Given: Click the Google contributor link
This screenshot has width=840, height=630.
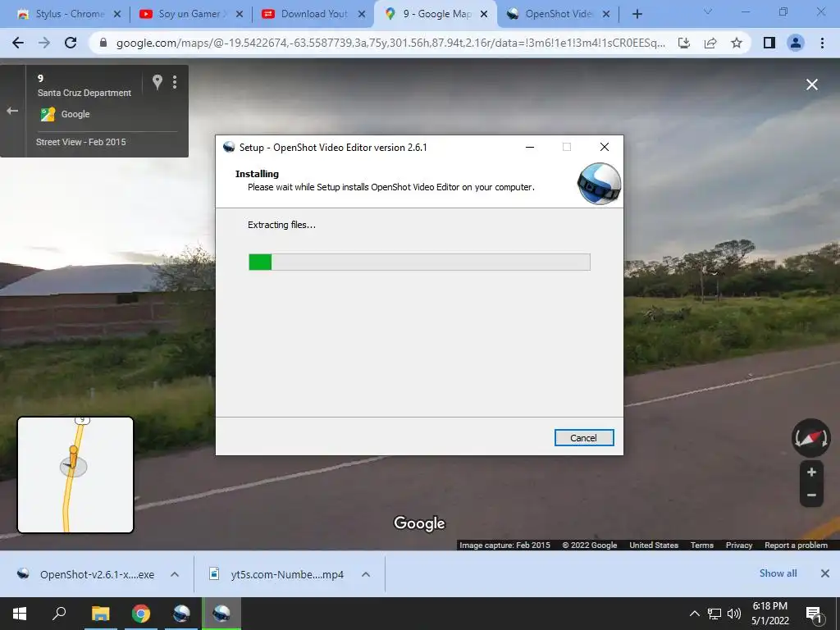Looking at the screenshot, I should [75, 114].
